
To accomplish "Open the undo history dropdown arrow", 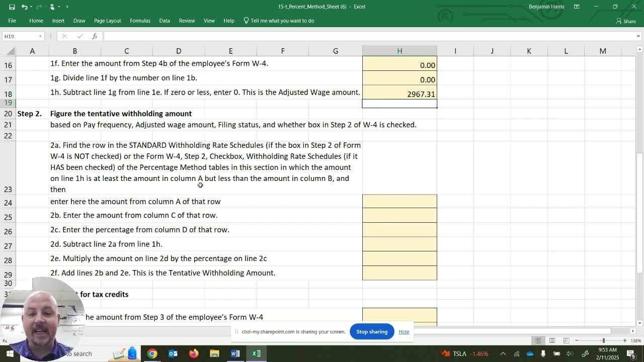I will pyautogui.click(x=31, y=7).
